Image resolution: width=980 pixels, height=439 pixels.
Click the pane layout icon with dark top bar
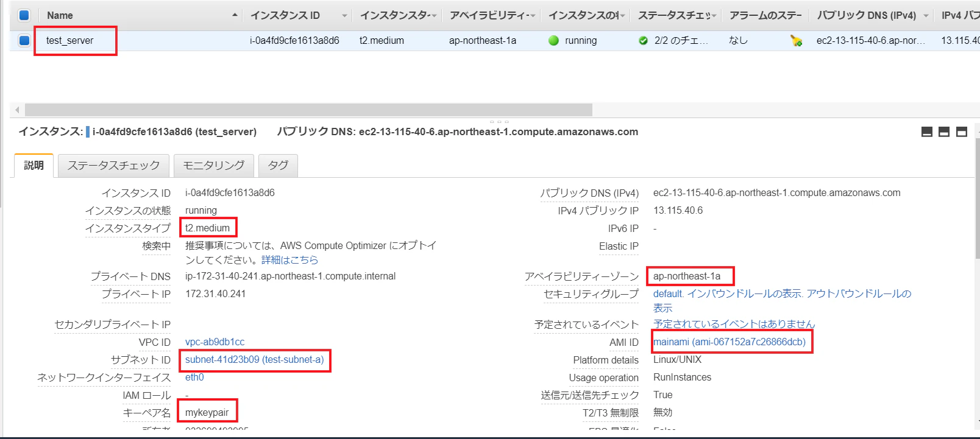pos(962,132)
